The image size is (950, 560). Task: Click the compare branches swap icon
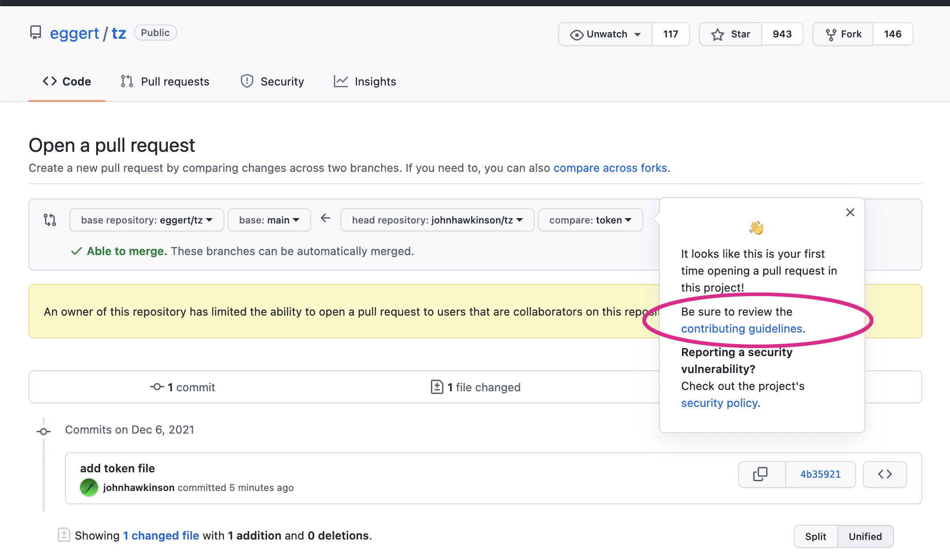tap(50, 220)
